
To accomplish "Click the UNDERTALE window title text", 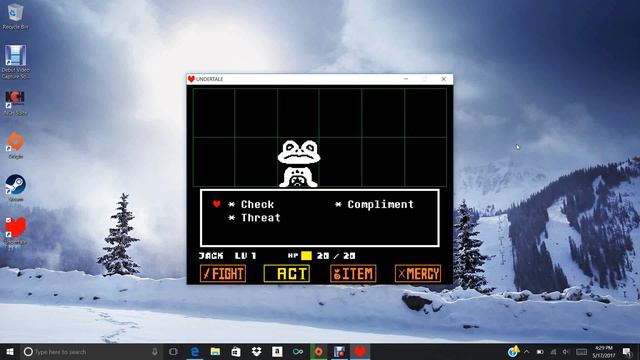I will pyautogui.click(x=209, y=79).
